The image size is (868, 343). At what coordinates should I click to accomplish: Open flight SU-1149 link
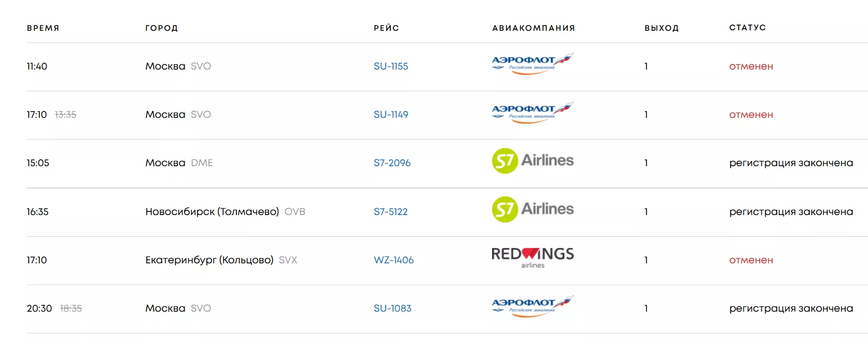[391, 115]
